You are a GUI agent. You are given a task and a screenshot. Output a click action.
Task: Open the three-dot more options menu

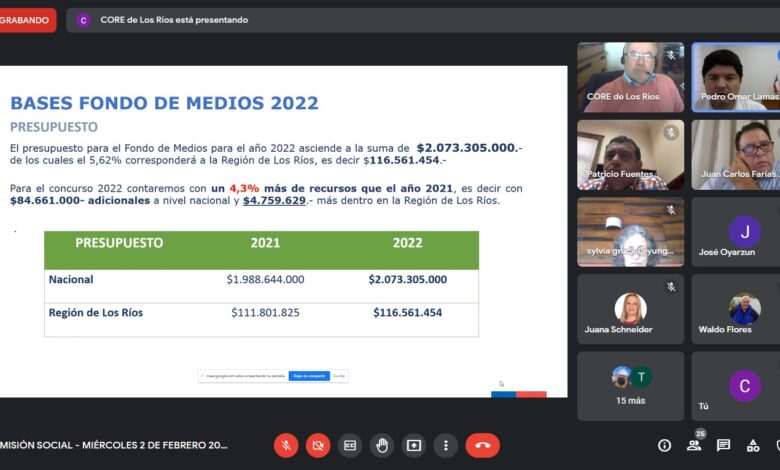pyautogui.click(x=446, y=445)
